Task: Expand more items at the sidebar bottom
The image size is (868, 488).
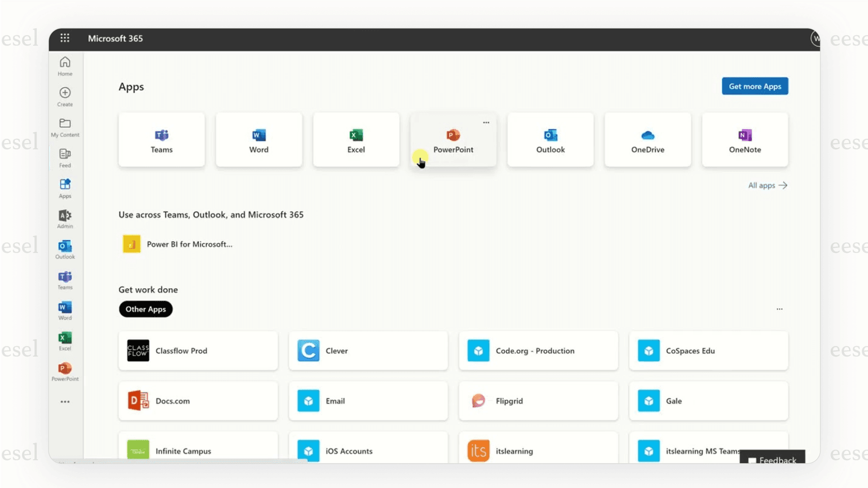Action: 65,401
